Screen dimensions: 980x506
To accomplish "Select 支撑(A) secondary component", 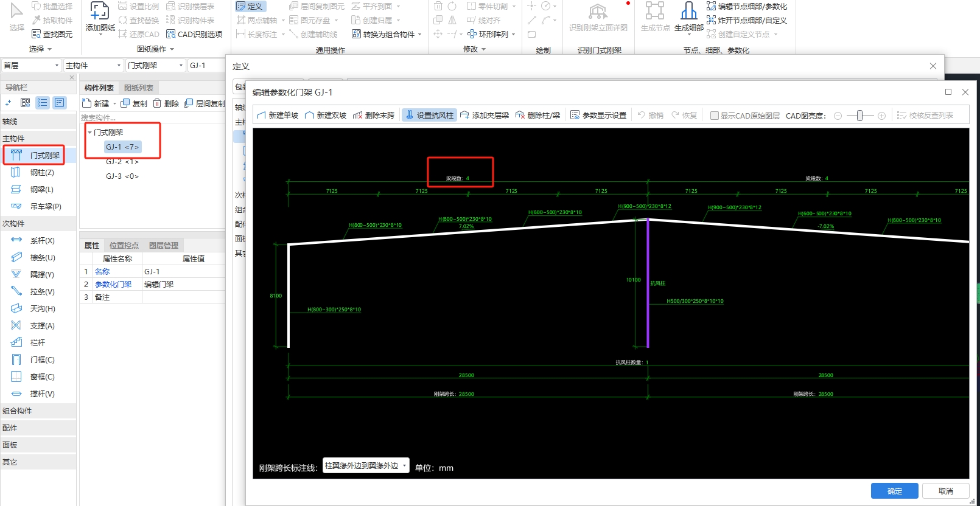I will (x=39, y=325).
